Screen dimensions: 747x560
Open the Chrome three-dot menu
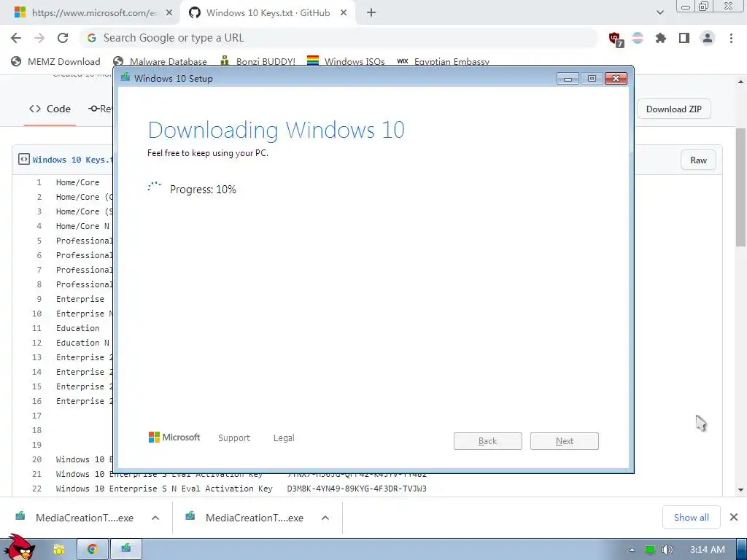[x=731, y=38]
